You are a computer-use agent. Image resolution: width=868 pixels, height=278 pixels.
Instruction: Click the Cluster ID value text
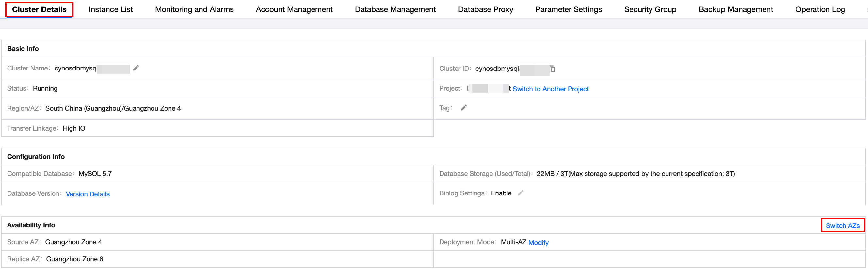tap(497, 69)
